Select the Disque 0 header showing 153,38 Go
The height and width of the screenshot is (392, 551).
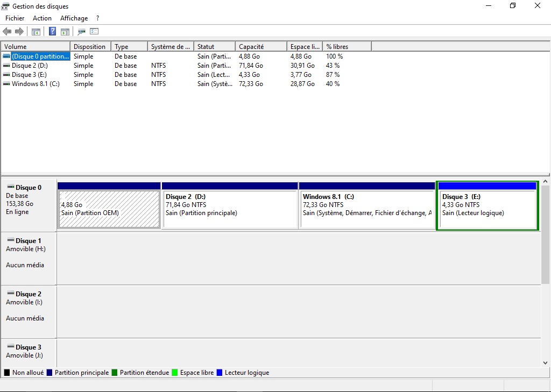click(29, 205)
